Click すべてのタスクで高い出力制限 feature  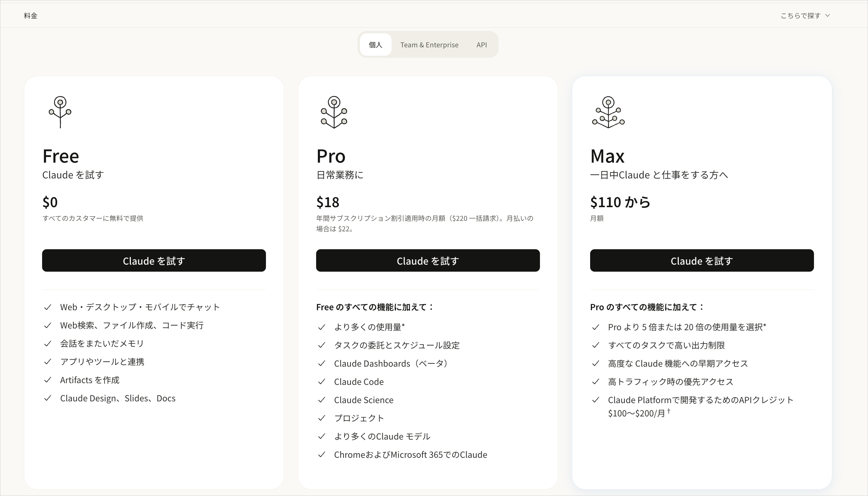point(667,345)
